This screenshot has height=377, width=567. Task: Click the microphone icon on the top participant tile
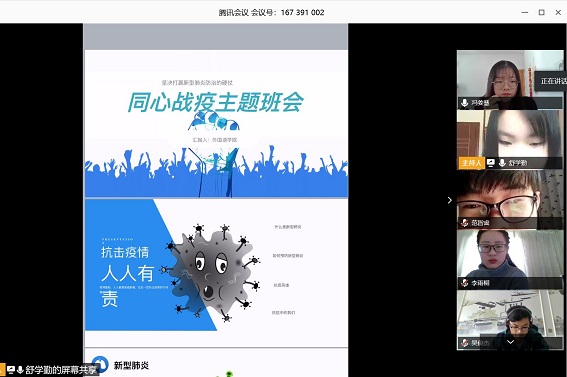click(465, 103)
